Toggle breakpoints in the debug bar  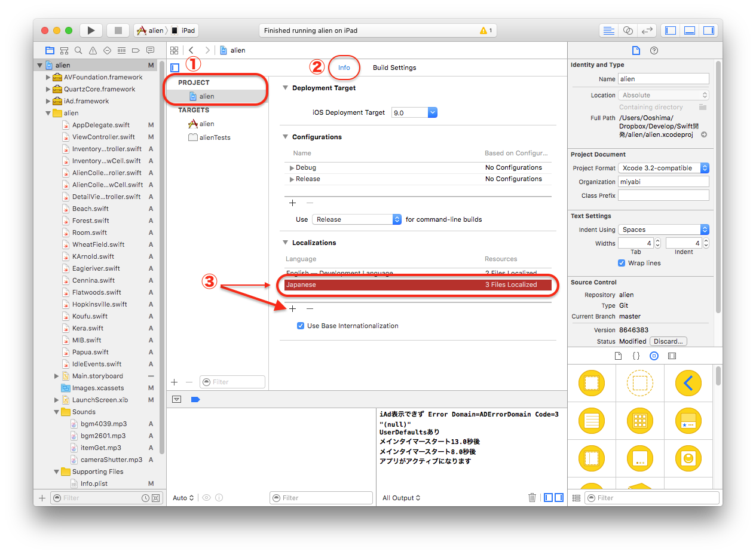[x=195, y=399]
